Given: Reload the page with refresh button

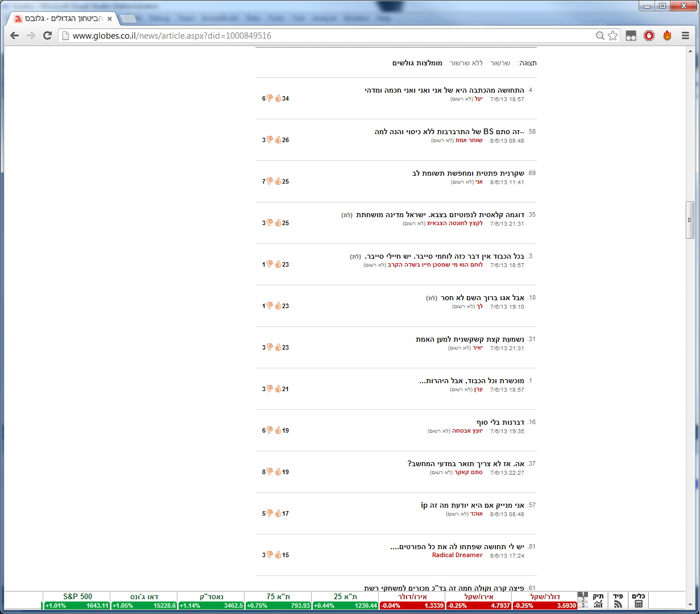Looking at the screenshot, I should (x=48, y=36).
